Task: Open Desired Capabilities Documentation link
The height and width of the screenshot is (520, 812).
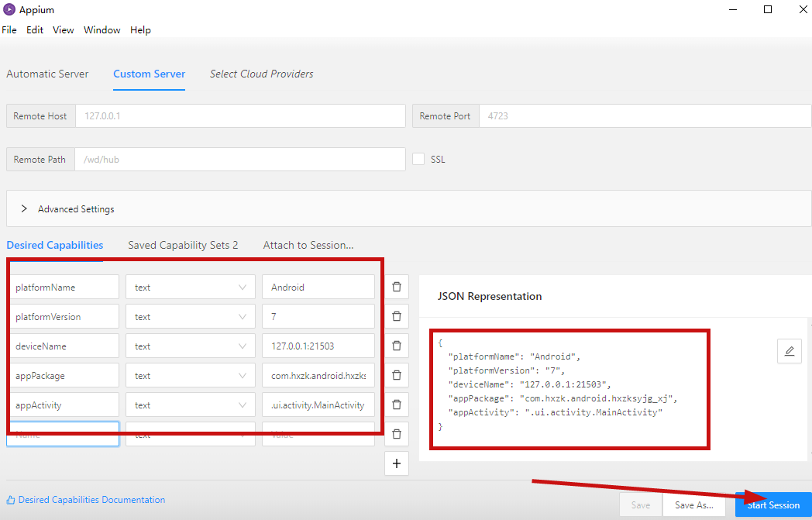Action: [x=91, y=500]
